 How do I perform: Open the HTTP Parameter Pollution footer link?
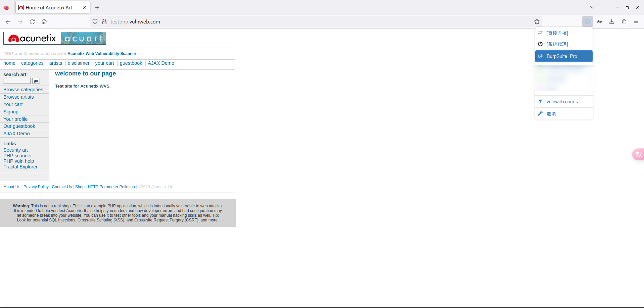pos(111,187)
